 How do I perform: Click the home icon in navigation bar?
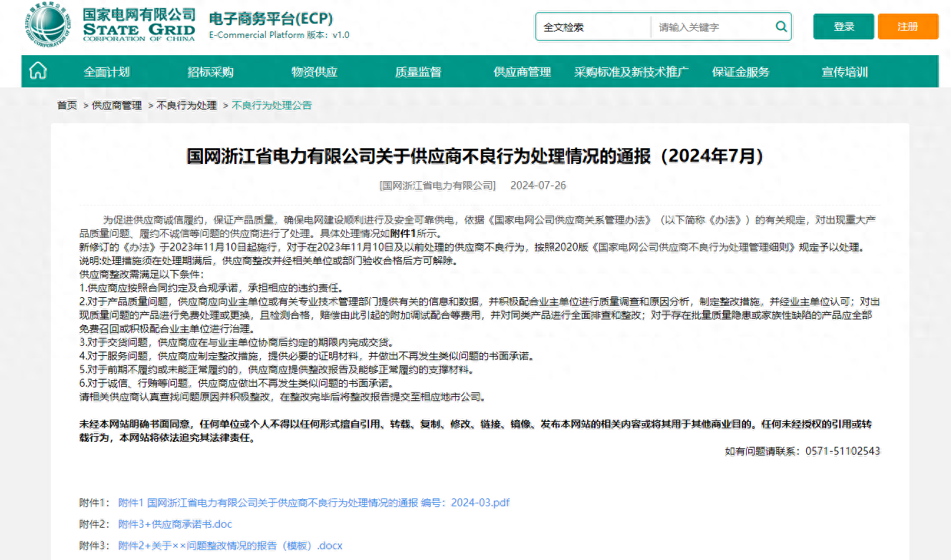coord(38,71)
